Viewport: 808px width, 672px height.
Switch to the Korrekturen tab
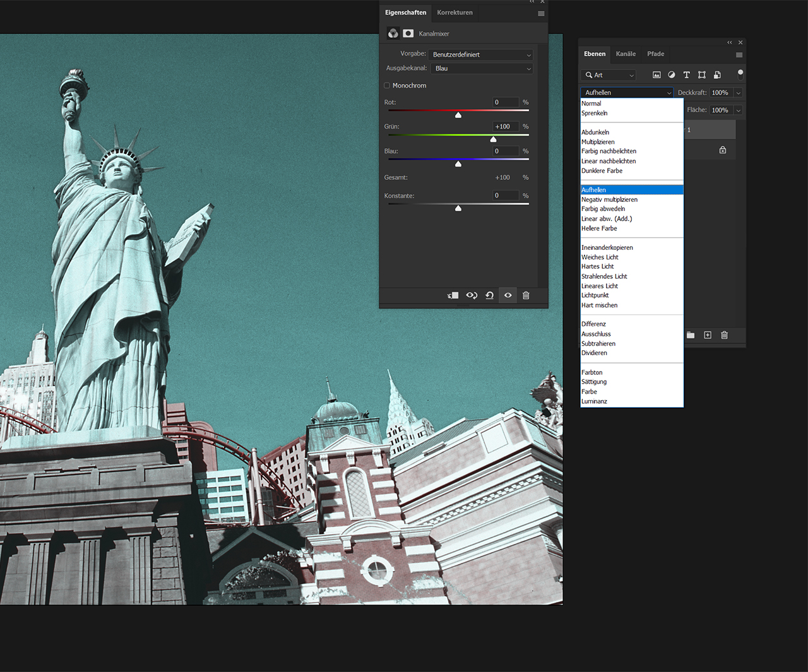coord(454,13)
